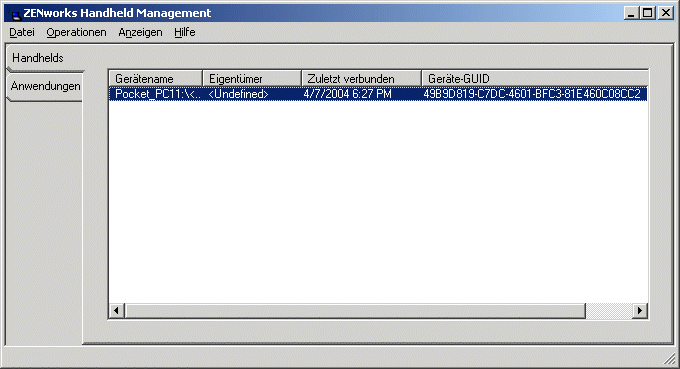Sort by the Eigentümer column header
Image resolution: width=680 pixels, height=369 pixels.
coord(252,79)
